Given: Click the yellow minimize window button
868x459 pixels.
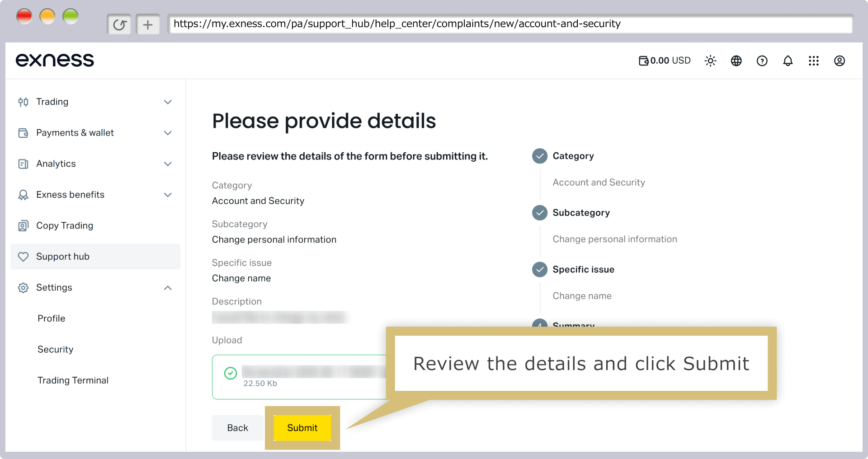Looking at the screenshot, I should click(x=47, y=17).
